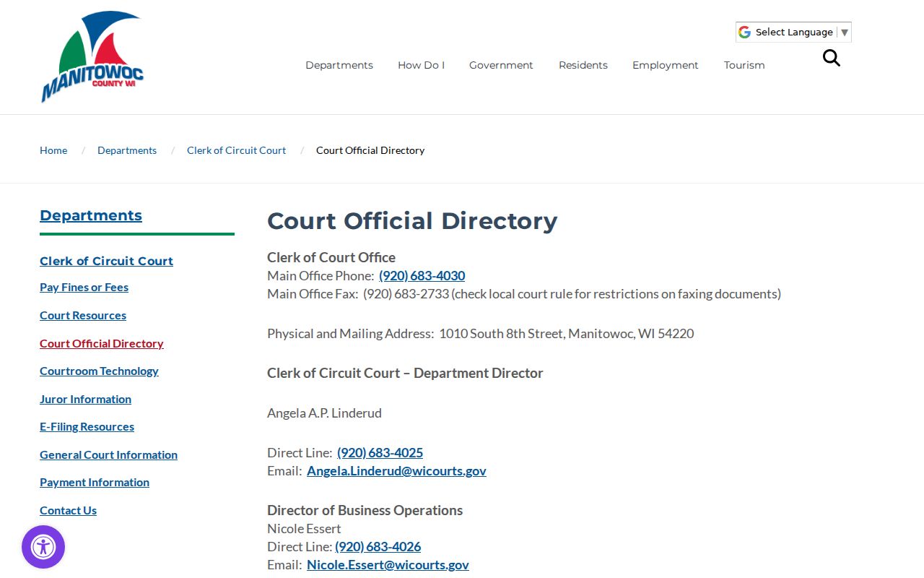The image size is (924, 578).
Task: Open the site search magnifier icon
Action: (832, 58)
